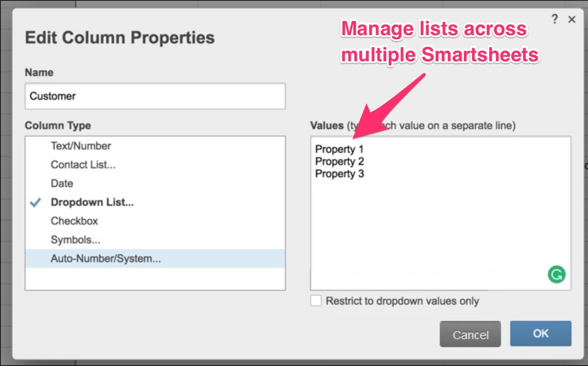Click the Property 3 value line
The image size is (588, 366).
(339, 174)
